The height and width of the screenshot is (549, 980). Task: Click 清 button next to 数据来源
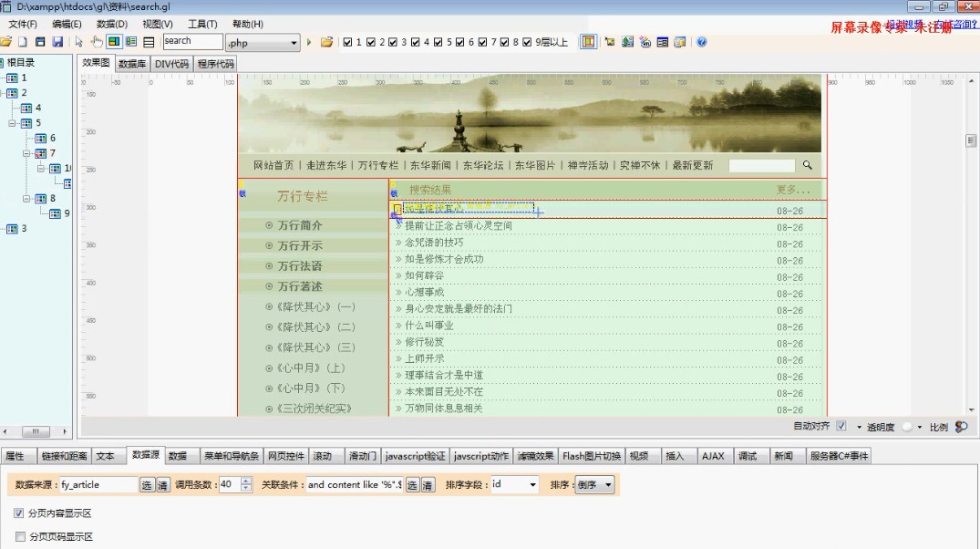(162, 484)
